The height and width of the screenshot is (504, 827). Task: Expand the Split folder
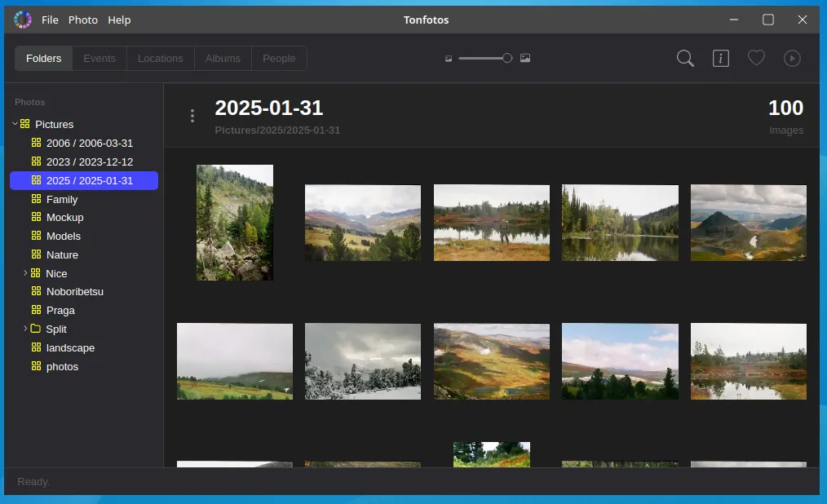(x=25, y=329)
